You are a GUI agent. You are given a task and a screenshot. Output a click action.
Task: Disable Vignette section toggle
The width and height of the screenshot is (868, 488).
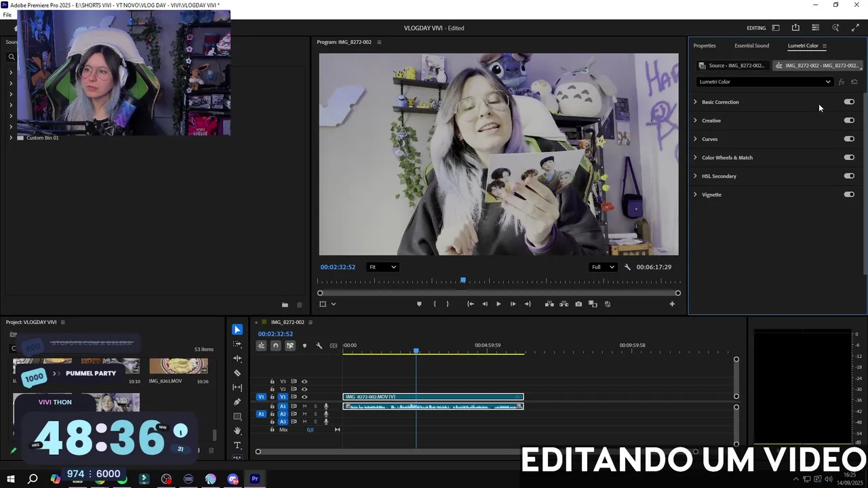[849, 195]
